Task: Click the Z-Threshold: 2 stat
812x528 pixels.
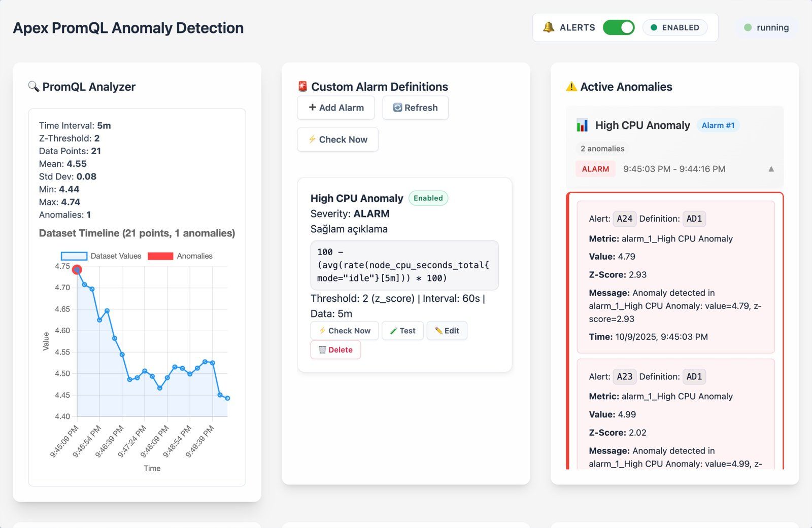Action: click(x=70, y=138)
